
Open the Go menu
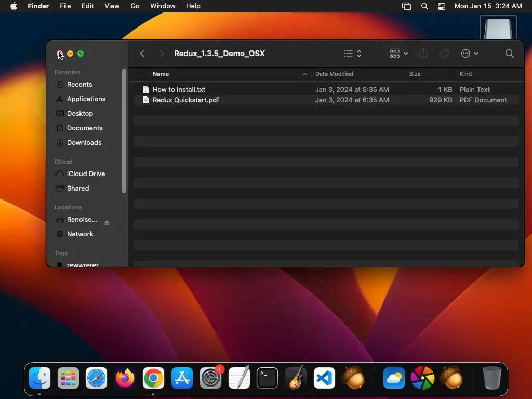coord(135,6)
